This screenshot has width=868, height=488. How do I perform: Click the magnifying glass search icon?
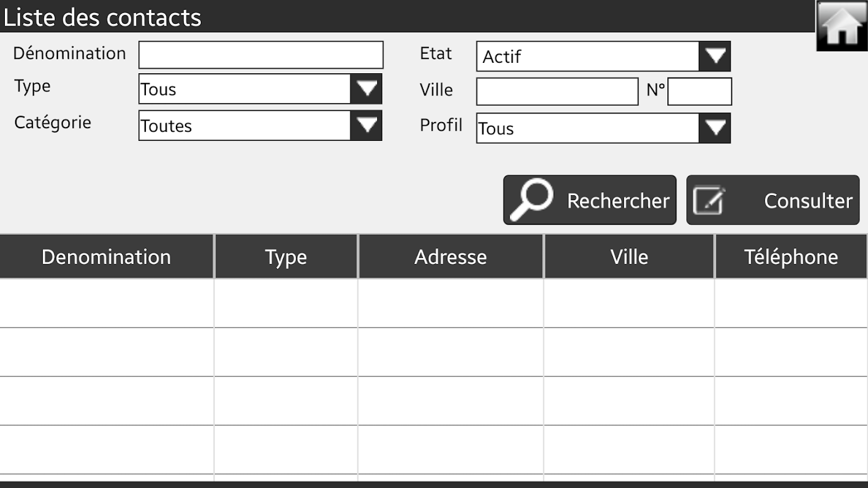coord(531,199)
